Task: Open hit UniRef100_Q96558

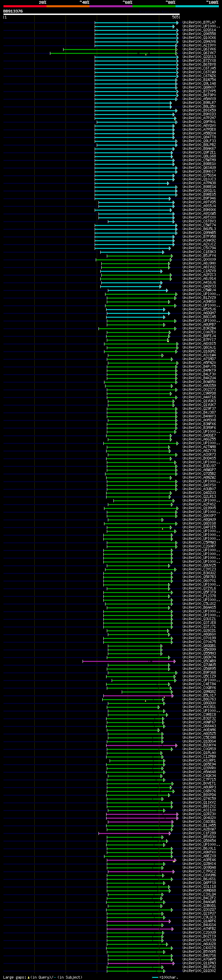Action: coord(199,34)
